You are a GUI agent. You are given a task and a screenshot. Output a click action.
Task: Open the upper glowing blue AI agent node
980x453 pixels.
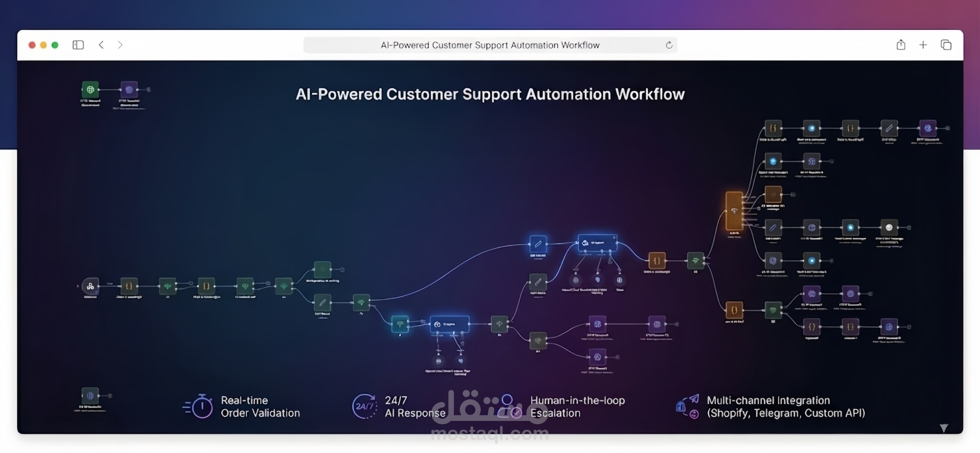pos(597,243)
